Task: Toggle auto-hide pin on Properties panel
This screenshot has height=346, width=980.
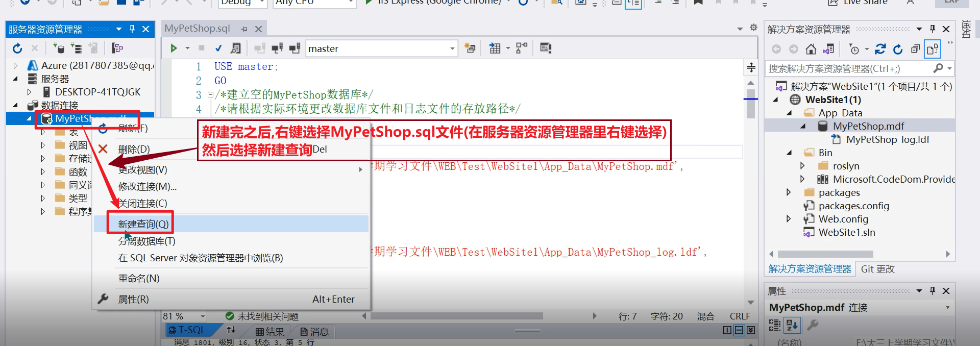Action: 933,291
